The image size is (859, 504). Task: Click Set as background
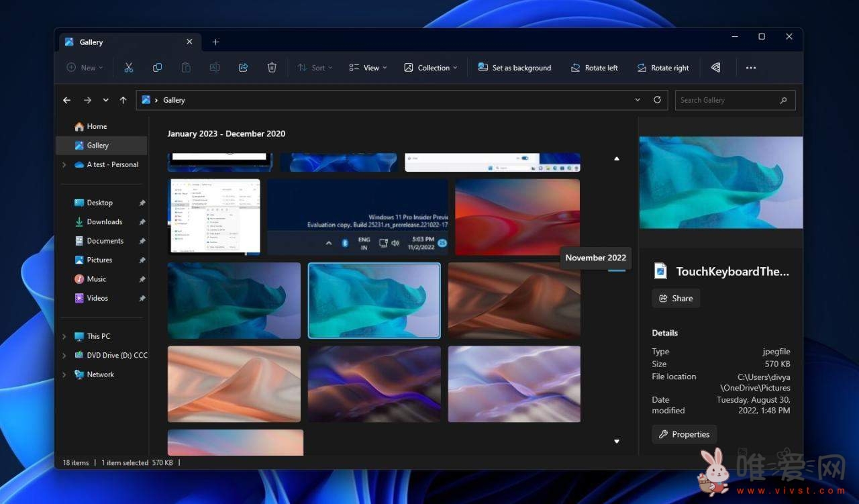515,68
